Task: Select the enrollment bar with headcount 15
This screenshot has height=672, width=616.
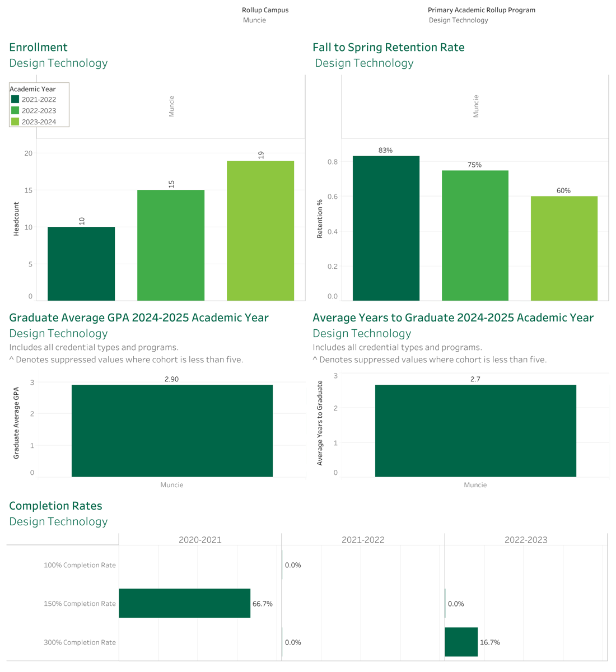Action: click(171, 245)
